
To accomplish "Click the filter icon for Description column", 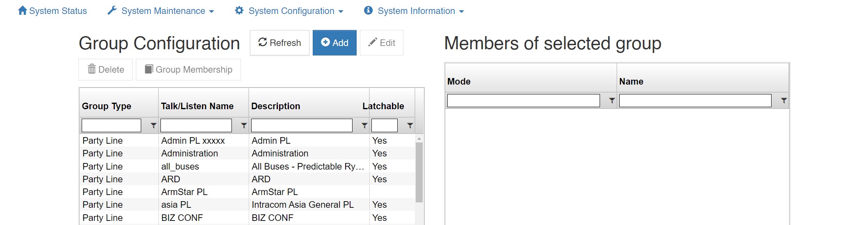I will (364, 126).
